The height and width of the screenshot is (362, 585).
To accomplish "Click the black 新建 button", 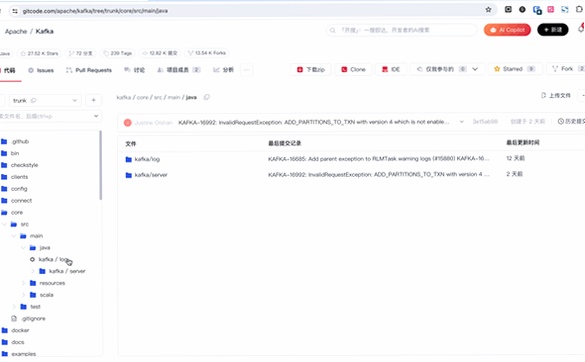I will 553,30.
